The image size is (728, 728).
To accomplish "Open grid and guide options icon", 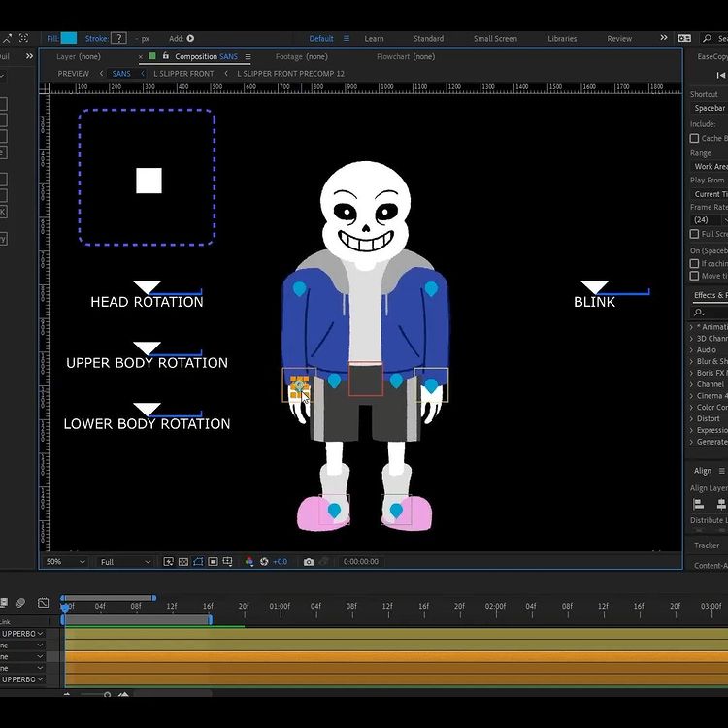I will 227,562.
